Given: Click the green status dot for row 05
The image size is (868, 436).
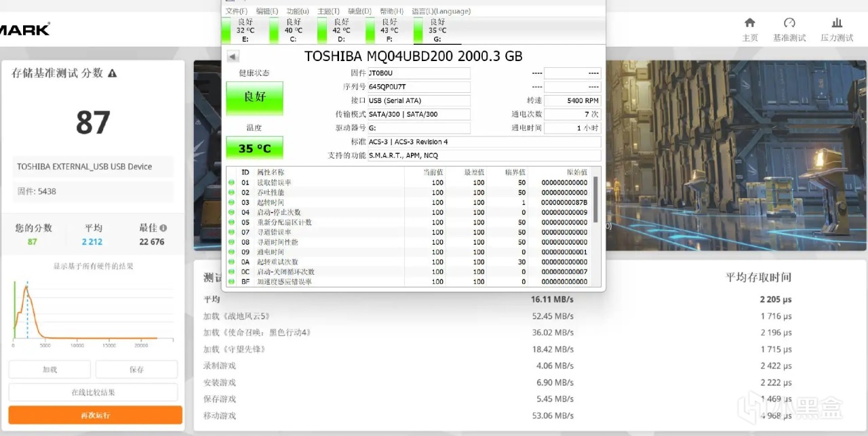Looking at the screenshot, I should tap(231, 222).
